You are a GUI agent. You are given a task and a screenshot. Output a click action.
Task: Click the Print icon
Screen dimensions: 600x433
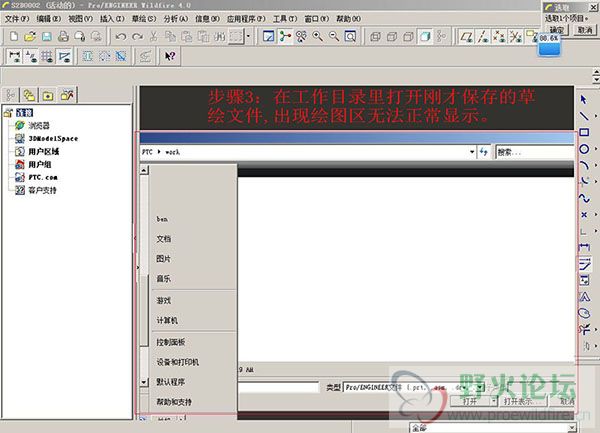coord(63,37)
